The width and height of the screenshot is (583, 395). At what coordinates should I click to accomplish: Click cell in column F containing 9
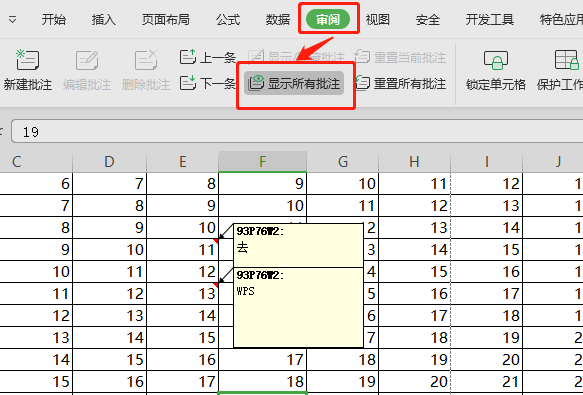tap(262, 184)
